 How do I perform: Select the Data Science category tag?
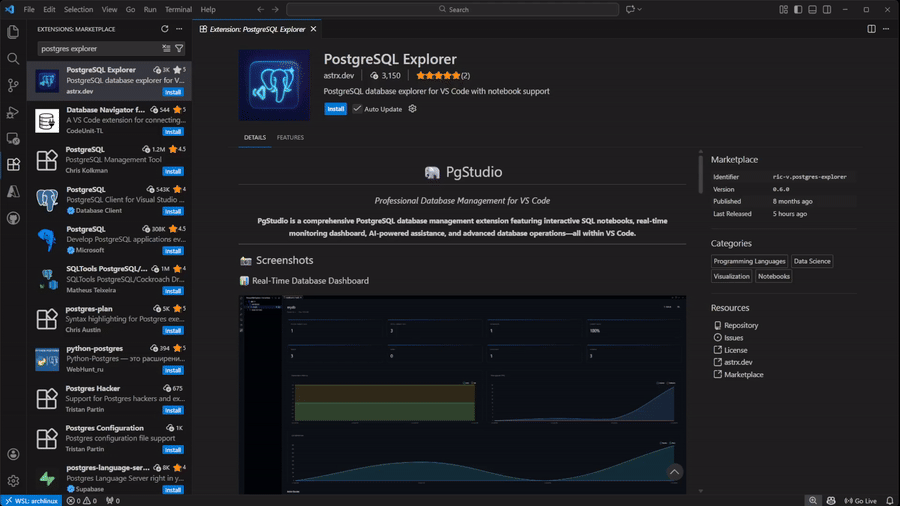point(812,261)
